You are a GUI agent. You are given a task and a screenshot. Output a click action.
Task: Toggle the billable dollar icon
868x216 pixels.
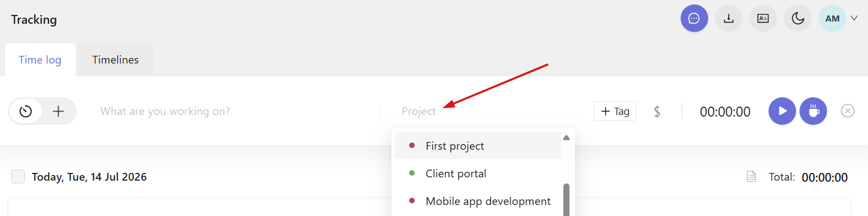[x=657, y=112]
